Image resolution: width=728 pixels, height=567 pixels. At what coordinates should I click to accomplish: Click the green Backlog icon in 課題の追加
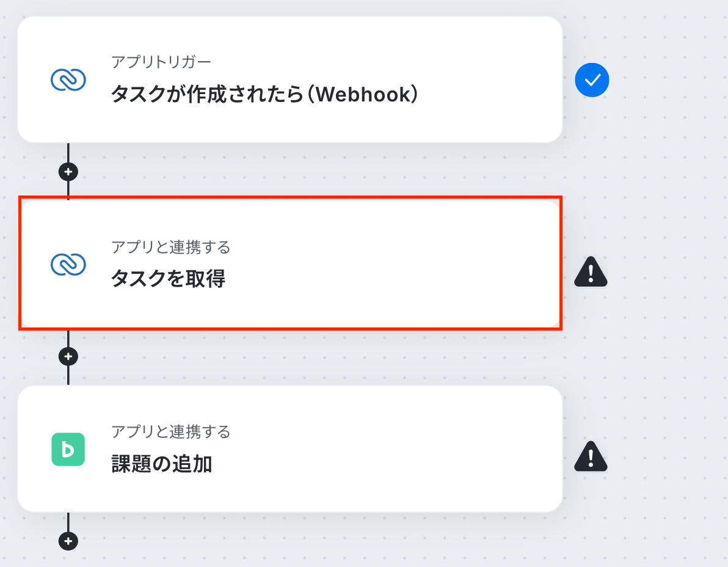point(68,449)
